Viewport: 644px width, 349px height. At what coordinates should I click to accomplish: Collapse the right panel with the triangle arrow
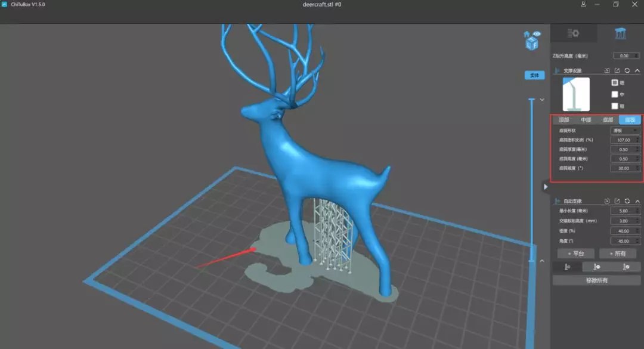click(546, 187)
